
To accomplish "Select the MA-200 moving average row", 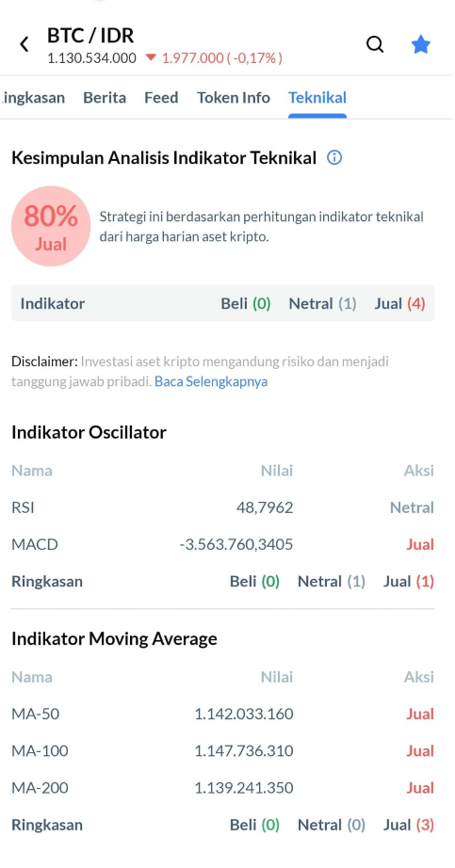I will (222, 788).
